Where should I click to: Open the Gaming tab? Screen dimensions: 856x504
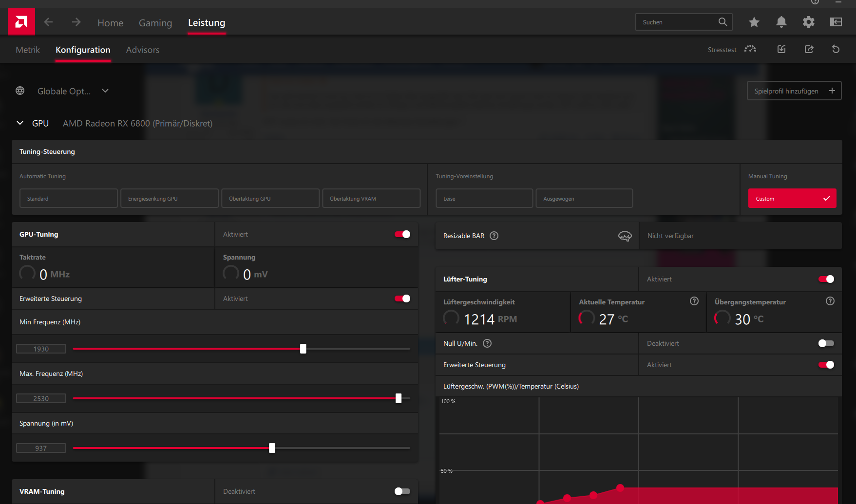point(155,23)
